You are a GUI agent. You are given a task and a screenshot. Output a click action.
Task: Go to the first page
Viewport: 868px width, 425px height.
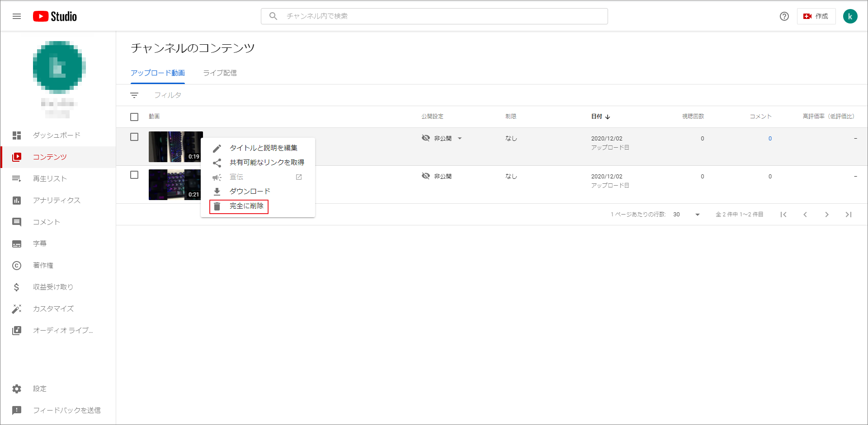tap(783, 215)
